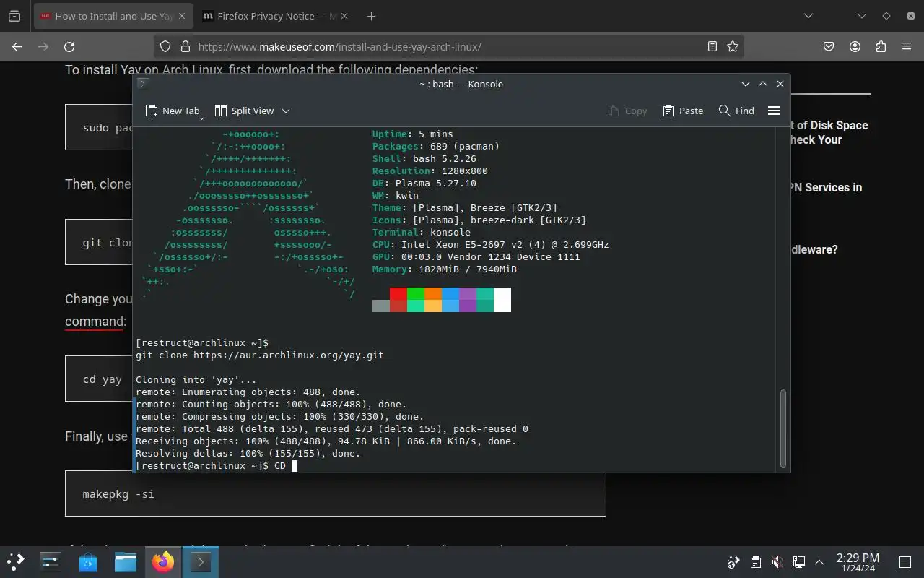Open Find in Konsole toolbar
This screenshot has width=924, height=578.
[x=736, y=111]
